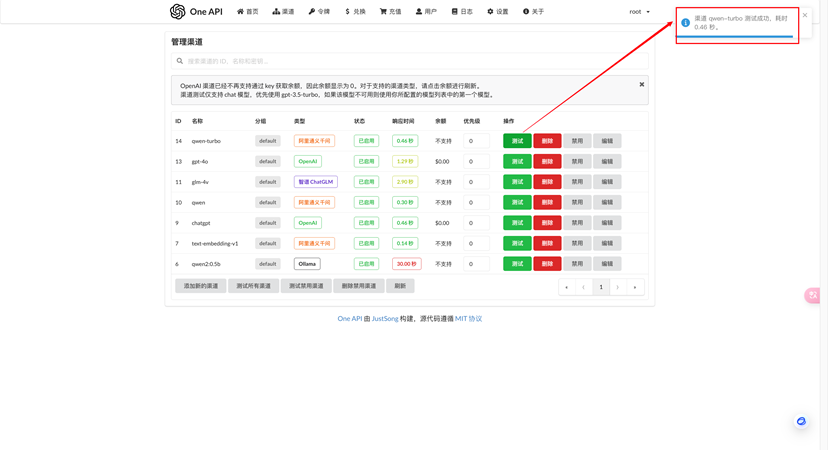Click the One API logo icon

coord(177,12)
